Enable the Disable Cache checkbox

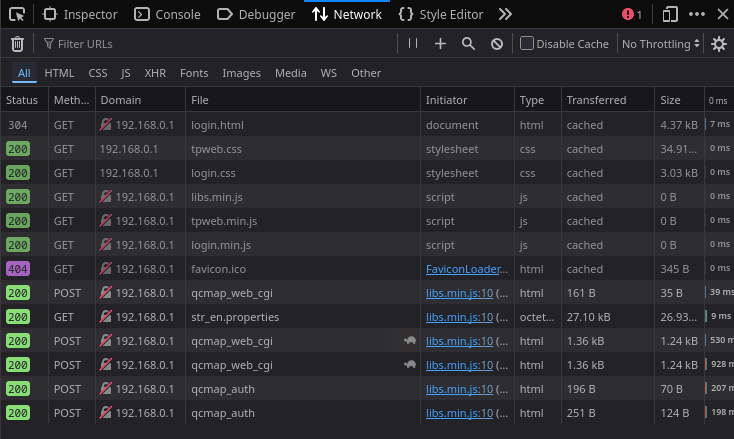click(x=527, y=44)
